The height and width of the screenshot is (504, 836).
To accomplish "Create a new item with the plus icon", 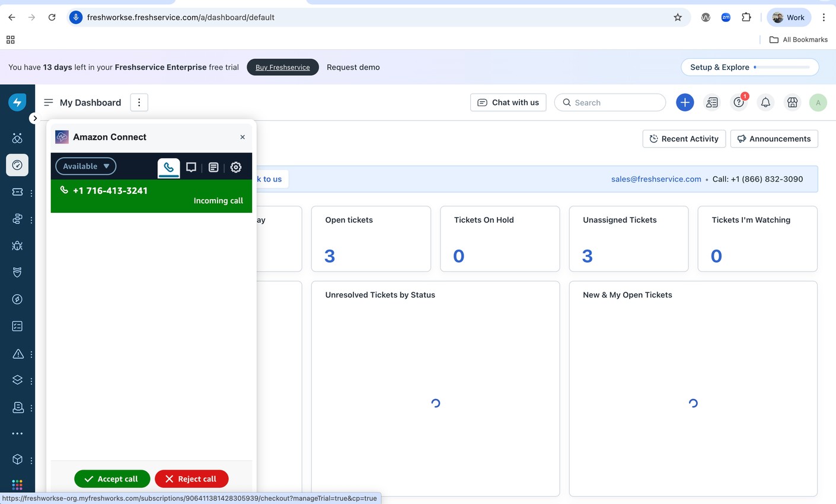I will point(685,102).
